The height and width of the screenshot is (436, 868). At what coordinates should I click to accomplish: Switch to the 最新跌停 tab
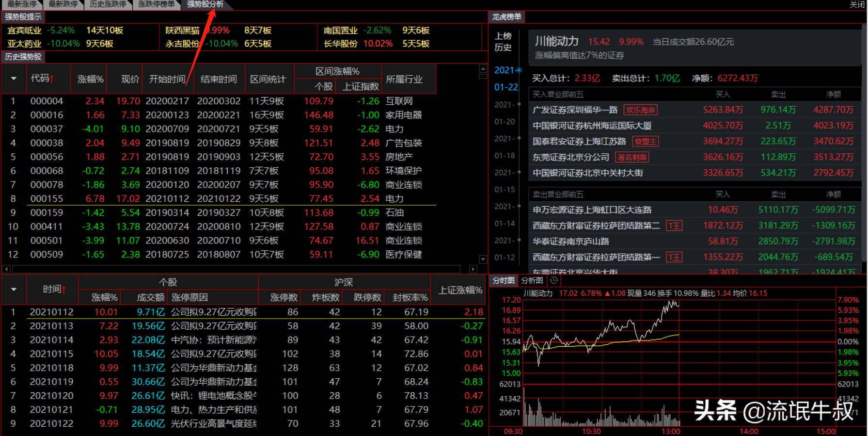[63, 4]
